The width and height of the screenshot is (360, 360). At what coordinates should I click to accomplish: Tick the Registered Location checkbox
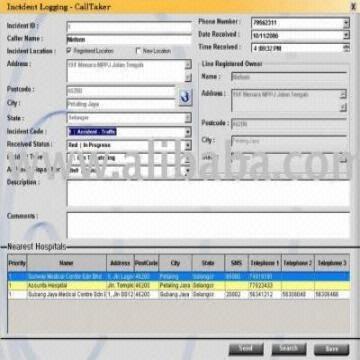(69, 51)
